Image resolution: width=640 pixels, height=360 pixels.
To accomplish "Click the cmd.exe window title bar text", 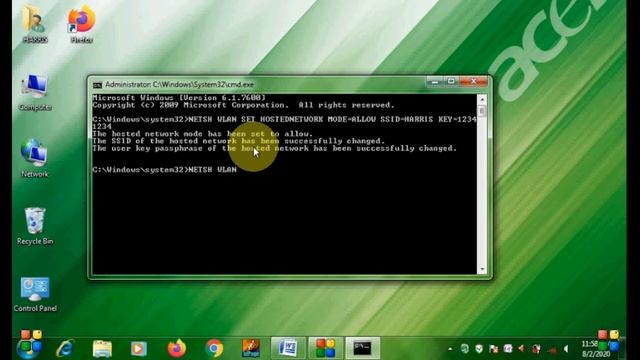I will (180, 84).
